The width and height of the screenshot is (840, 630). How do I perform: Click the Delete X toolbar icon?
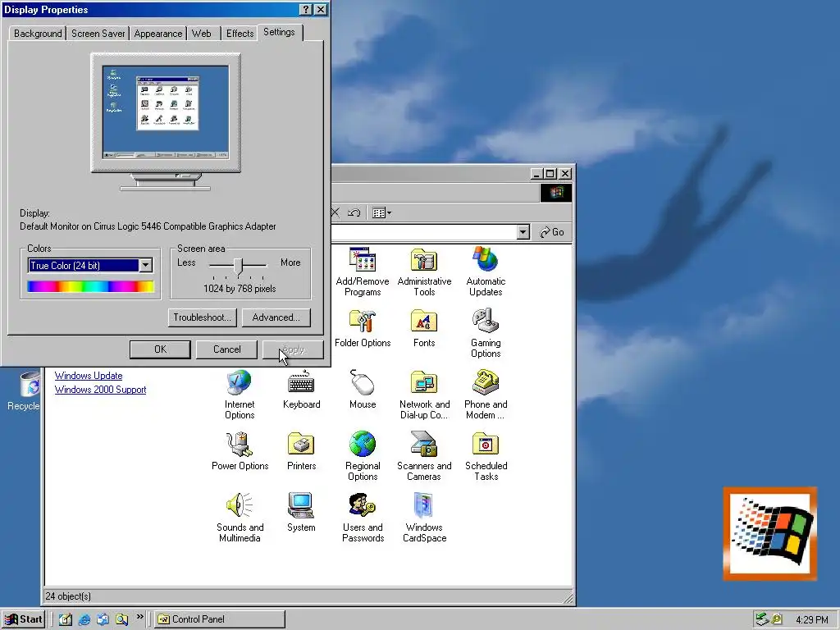(x=336, y=212)
